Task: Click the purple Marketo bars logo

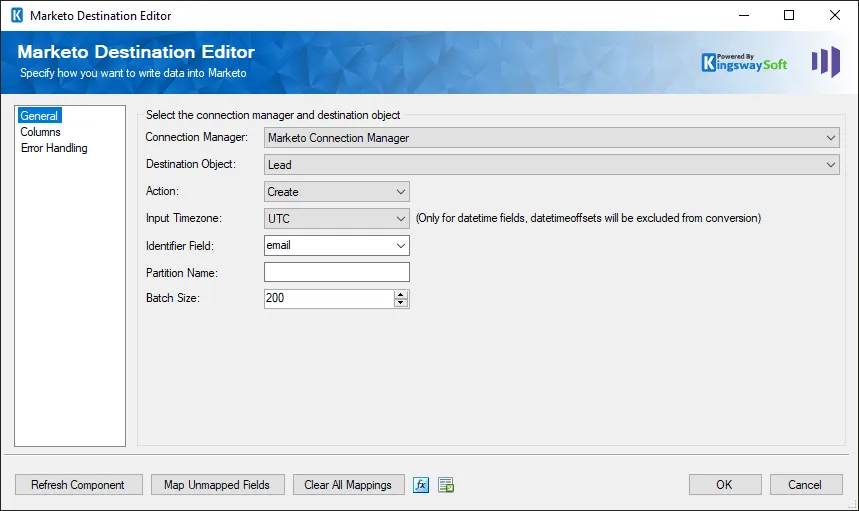Action: point(826,61)
